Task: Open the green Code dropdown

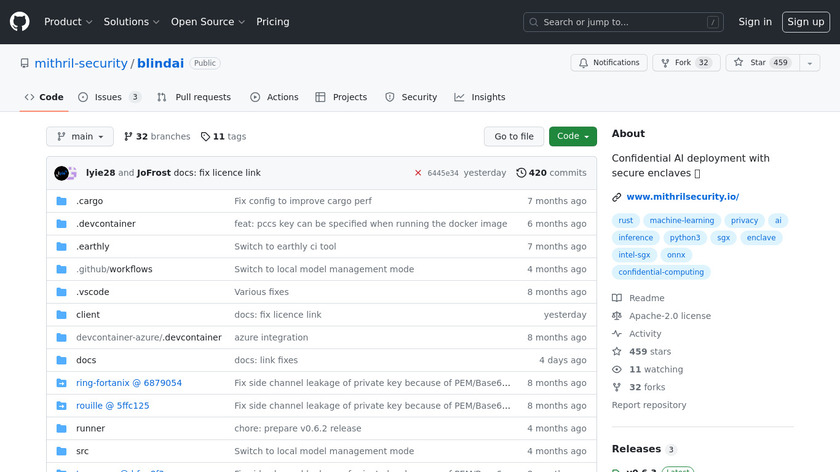Action: coord(572,137)
